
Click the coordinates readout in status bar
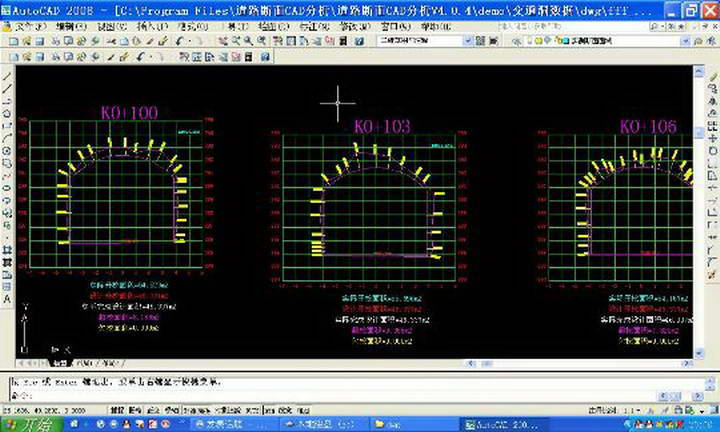pos(44,410)
